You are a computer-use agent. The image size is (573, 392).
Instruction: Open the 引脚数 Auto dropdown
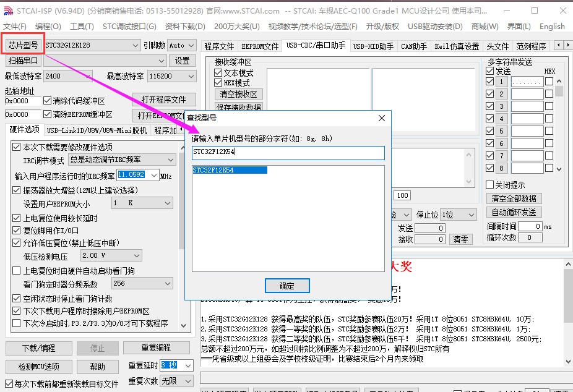[x=182, y=45]
